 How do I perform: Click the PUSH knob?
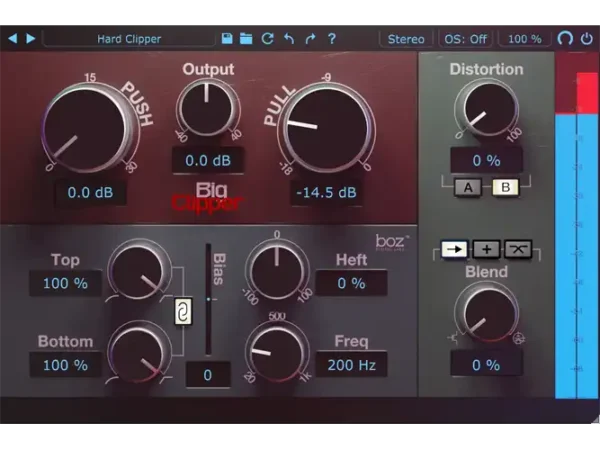point(85,129)
